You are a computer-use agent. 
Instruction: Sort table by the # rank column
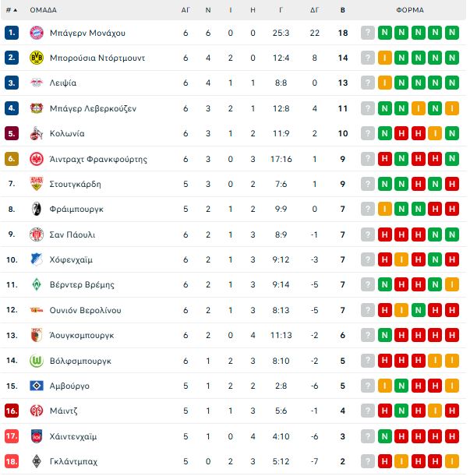coord(10,10)
